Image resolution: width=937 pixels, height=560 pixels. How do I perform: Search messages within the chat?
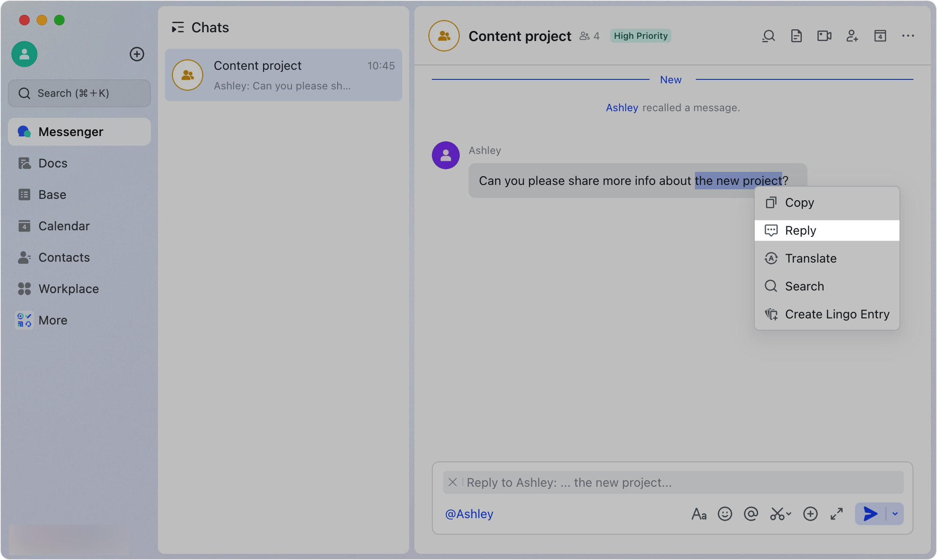click(768, 36)
